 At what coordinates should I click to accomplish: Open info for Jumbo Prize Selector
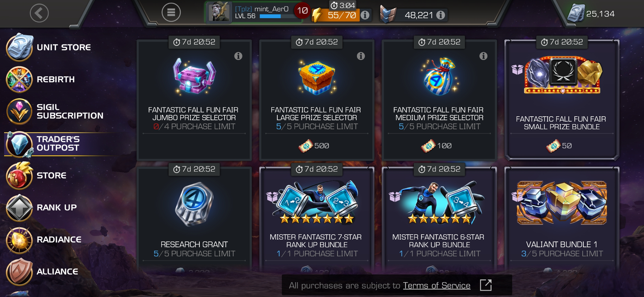tap(238, 56)
